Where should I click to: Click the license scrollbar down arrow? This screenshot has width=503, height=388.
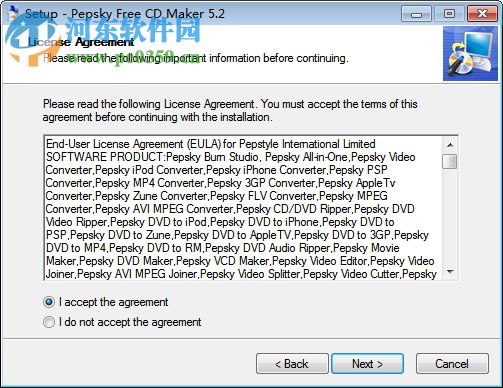[x=450, y=272]
